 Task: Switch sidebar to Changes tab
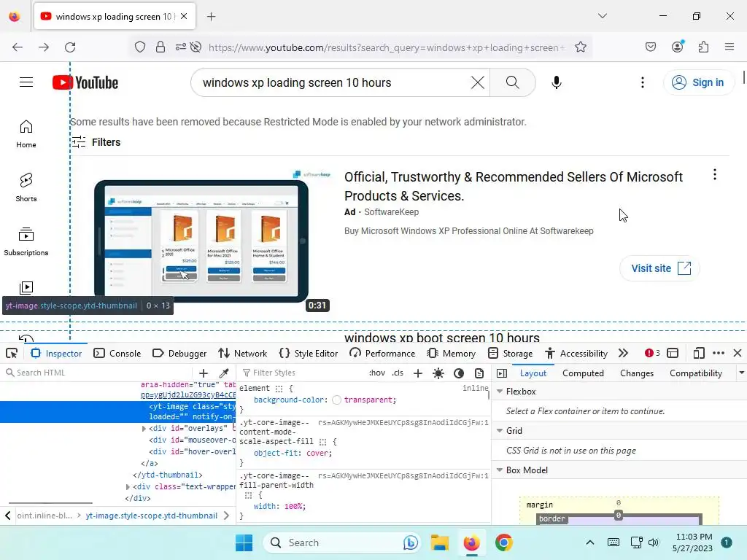[636, 373]
